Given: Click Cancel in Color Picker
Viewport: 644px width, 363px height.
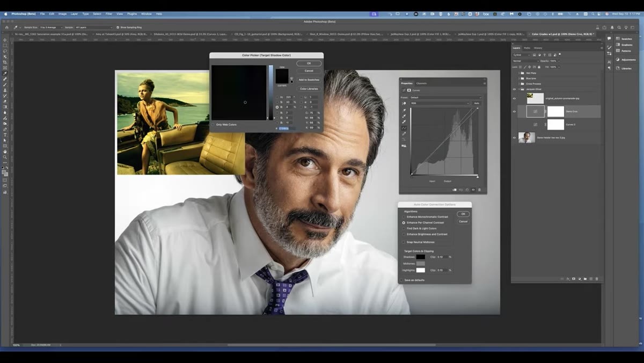Looking at the screenshot, I should pyautogui.click(x=309, y=71).
